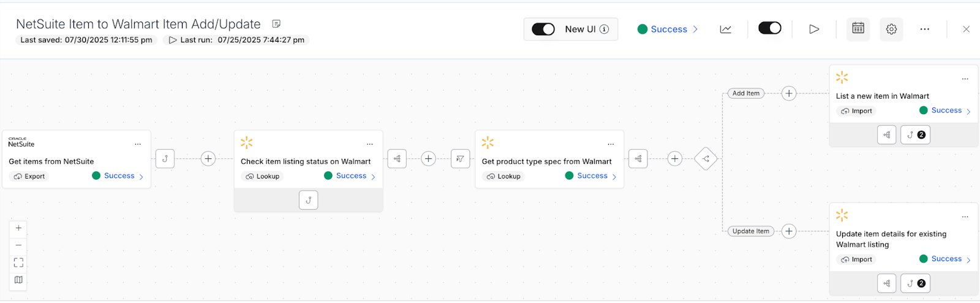Image resolution: width=980 pixels, height=303 pixels.
Task: Click hook icon under Check item listing step
Action: coord(309,200)
